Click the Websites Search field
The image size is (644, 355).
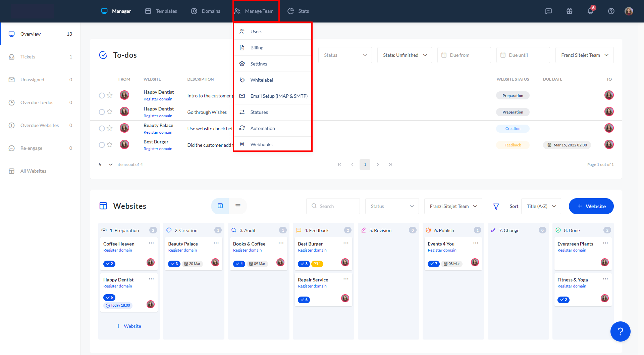click(x=333, y=206)
